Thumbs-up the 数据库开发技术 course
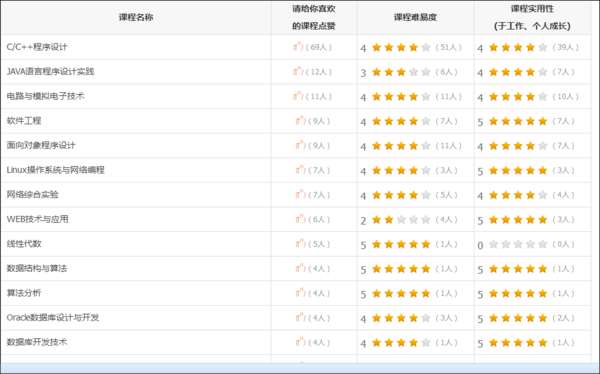This screenshot has height=374, width=600. 300,342
